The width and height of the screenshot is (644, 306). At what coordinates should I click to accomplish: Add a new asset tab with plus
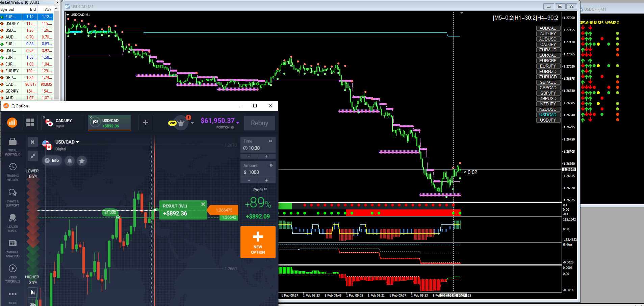coord(146,123)
